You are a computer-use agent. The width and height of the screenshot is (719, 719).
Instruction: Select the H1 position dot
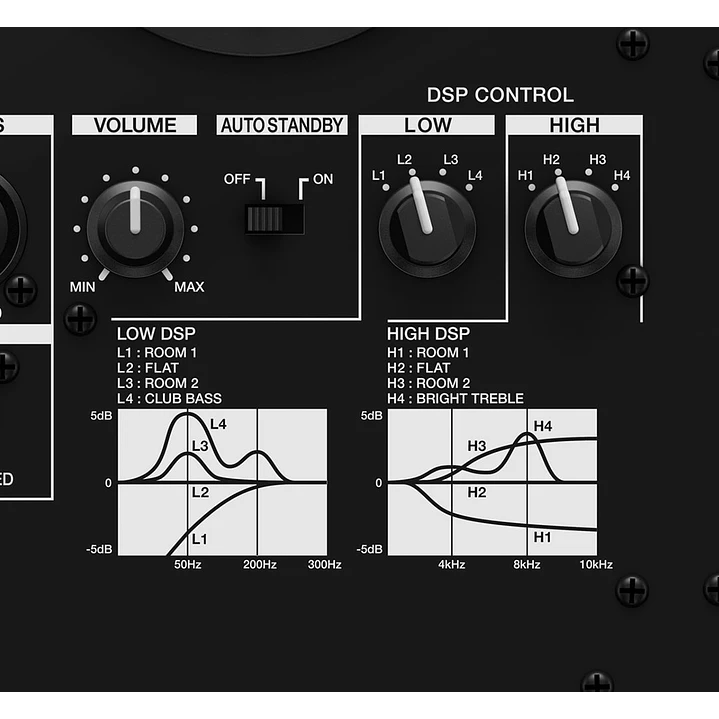[532, 187]
